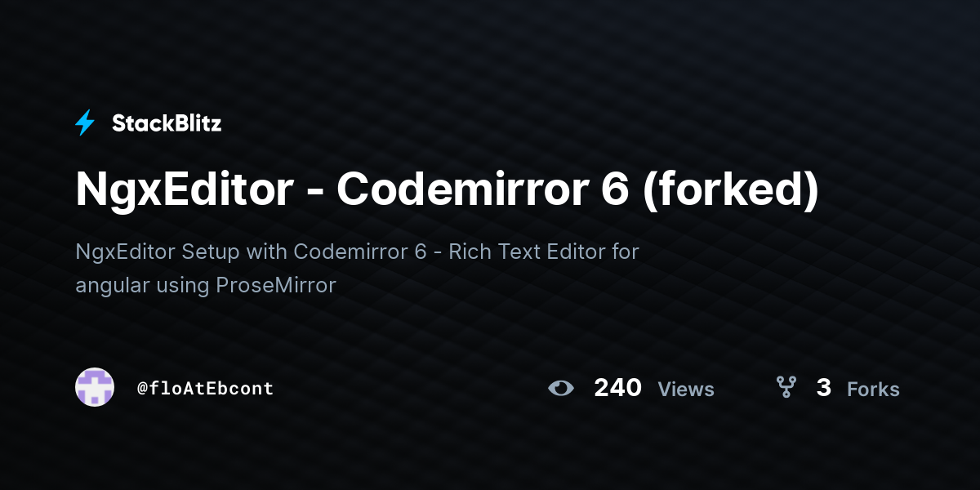Click the word ProseMirror in description
980x490 pixels.
tap(276, 286)
